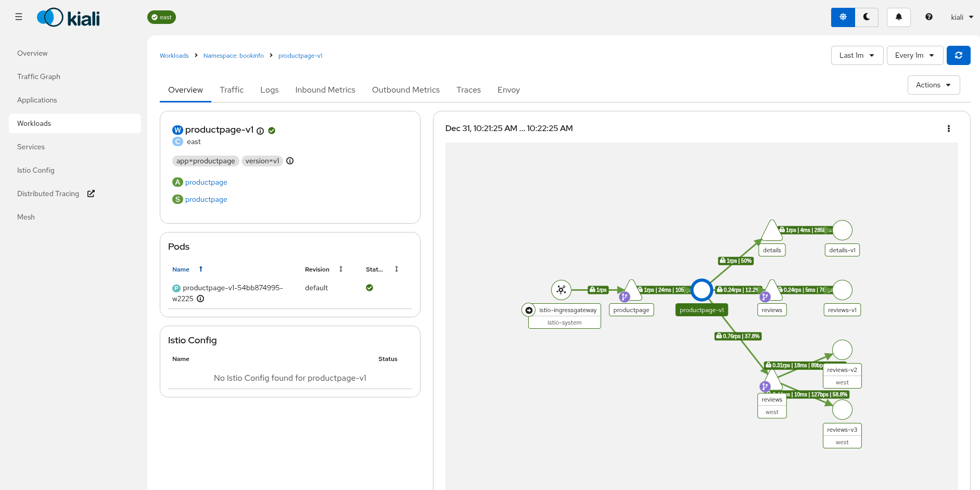Enable light theme with the sun toggle
Screen dimensions: 980x490
coord(842,17)
